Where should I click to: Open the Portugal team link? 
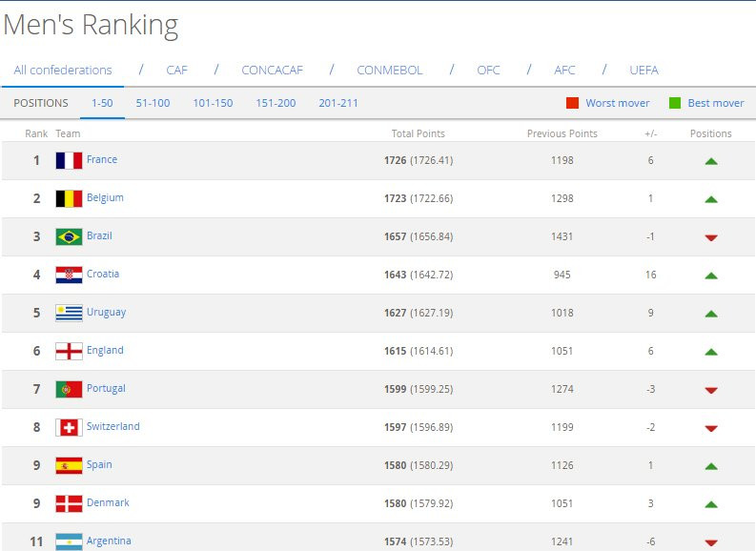[106, 388]
